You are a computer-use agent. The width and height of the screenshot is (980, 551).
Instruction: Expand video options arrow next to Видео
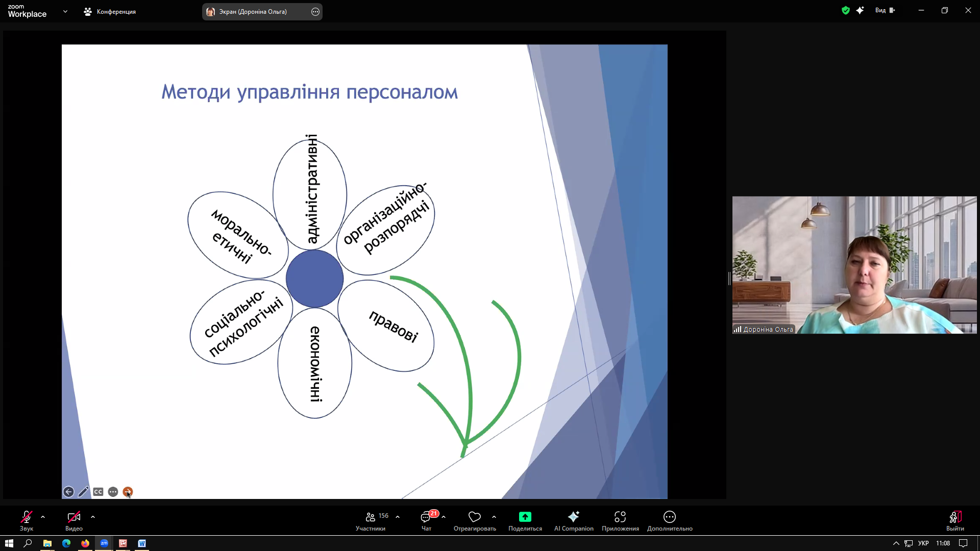pyautogui.click(x=93, y=517)
